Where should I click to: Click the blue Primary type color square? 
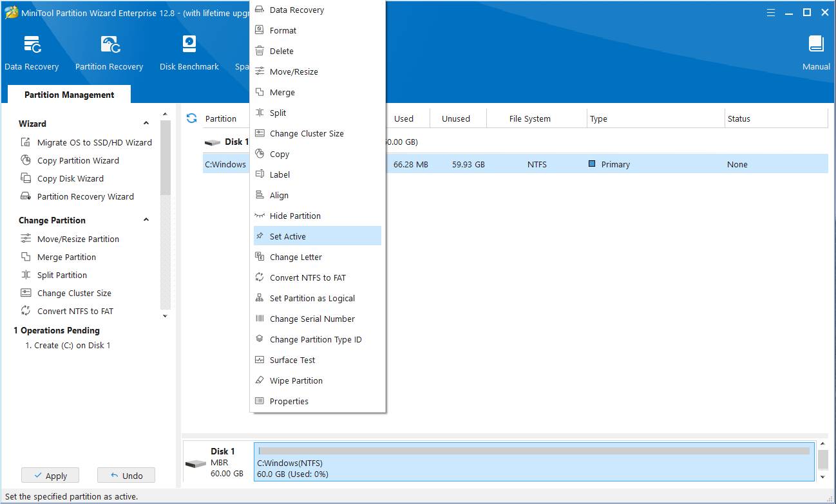point(592,164)
